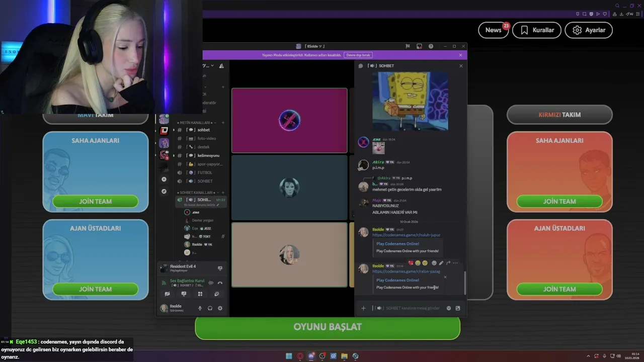Screen dimensions: 644x362
Task: Dismiss the purple streamer mode banner
Action: [460, 55]
